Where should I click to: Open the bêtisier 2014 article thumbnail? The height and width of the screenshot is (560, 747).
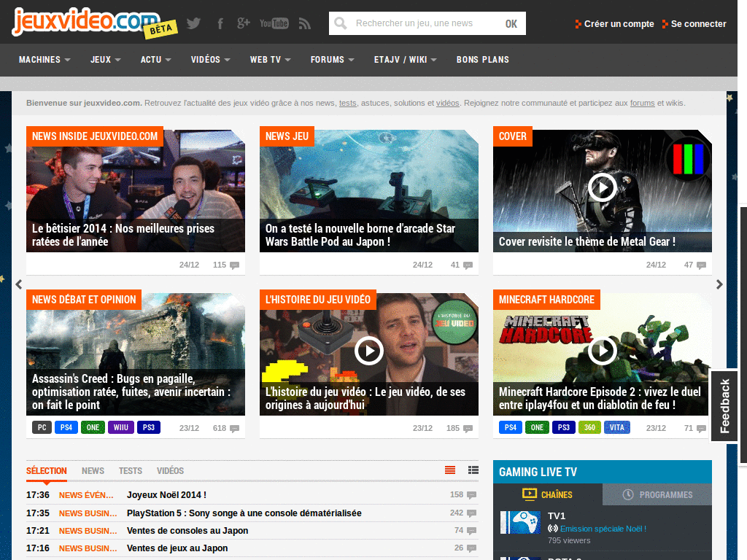tap(136, 190)
